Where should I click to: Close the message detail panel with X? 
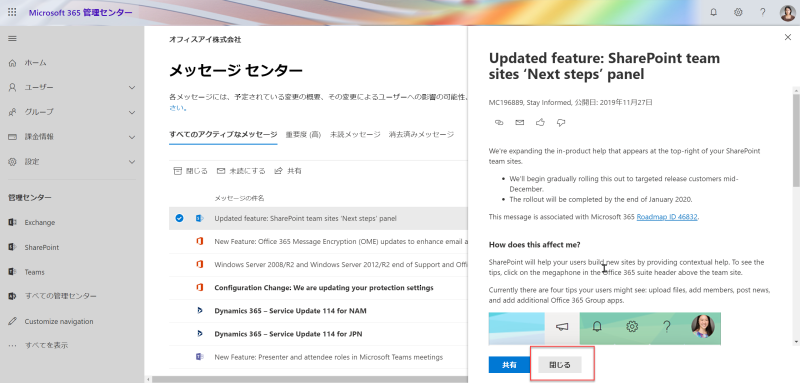[x=787, y=37]
